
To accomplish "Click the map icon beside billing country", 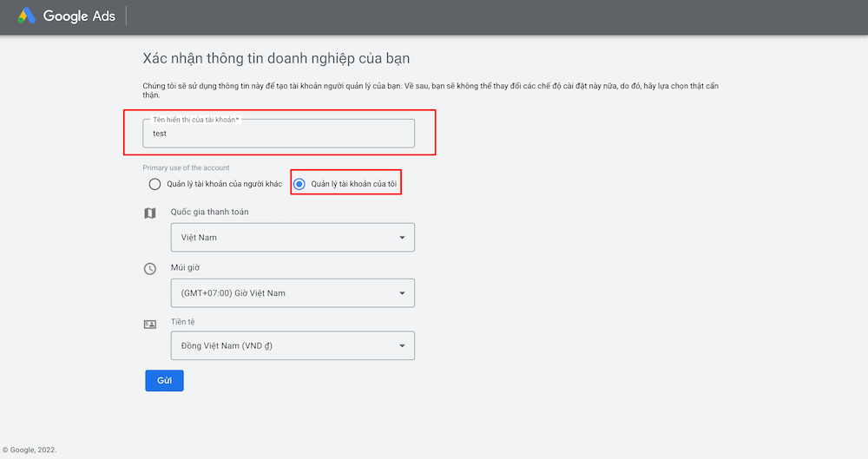I will coord(150,213).
